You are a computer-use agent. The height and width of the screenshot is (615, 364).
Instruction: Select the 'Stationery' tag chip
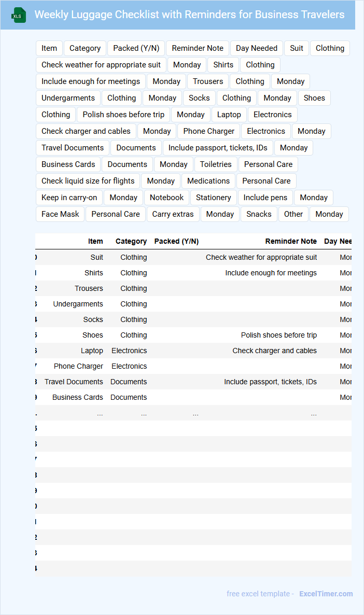214,198
